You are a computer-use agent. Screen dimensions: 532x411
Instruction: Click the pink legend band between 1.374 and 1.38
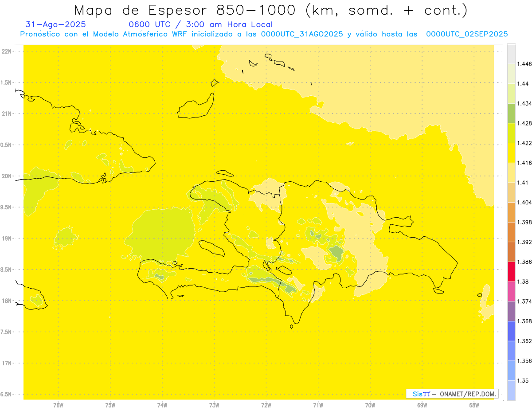click(511, 291)
